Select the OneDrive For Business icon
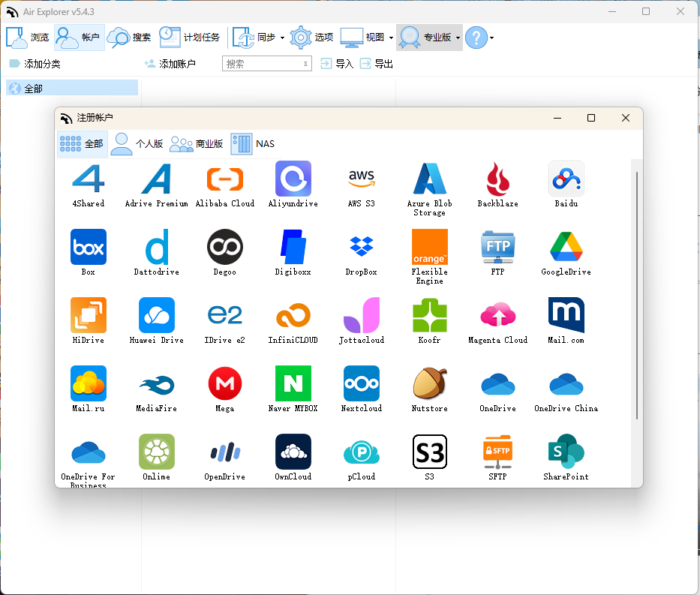 coord(88,450)
